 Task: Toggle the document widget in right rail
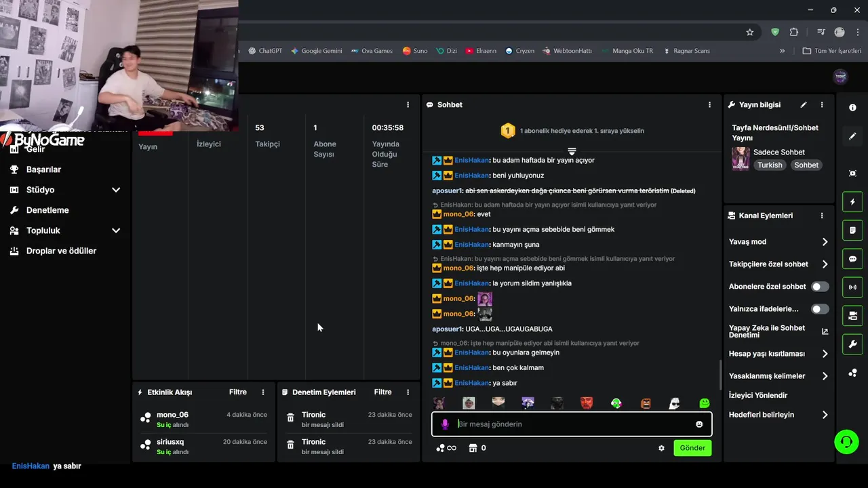tap(852, 230)
